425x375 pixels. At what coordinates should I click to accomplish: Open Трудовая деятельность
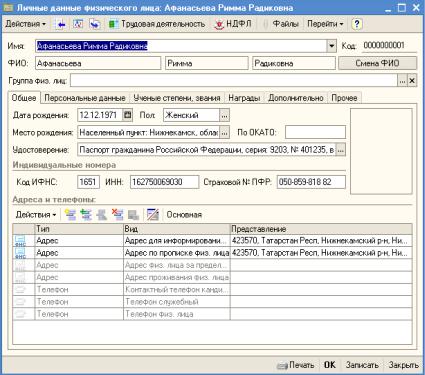[157, 24]
